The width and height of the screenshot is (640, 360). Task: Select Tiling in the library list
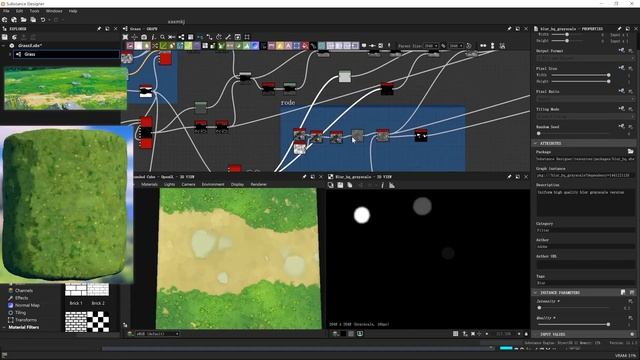pyautogui.click(x=20, y=313)
